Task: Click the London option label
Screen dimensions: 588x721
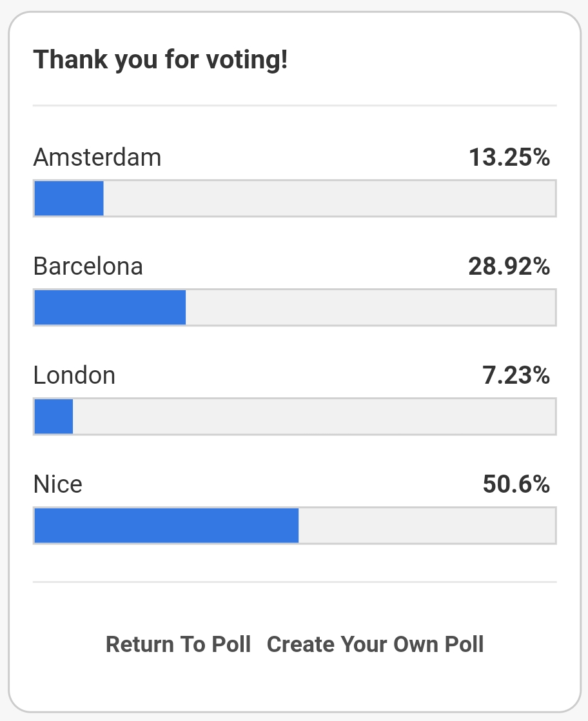Action: tap(74, 375)
